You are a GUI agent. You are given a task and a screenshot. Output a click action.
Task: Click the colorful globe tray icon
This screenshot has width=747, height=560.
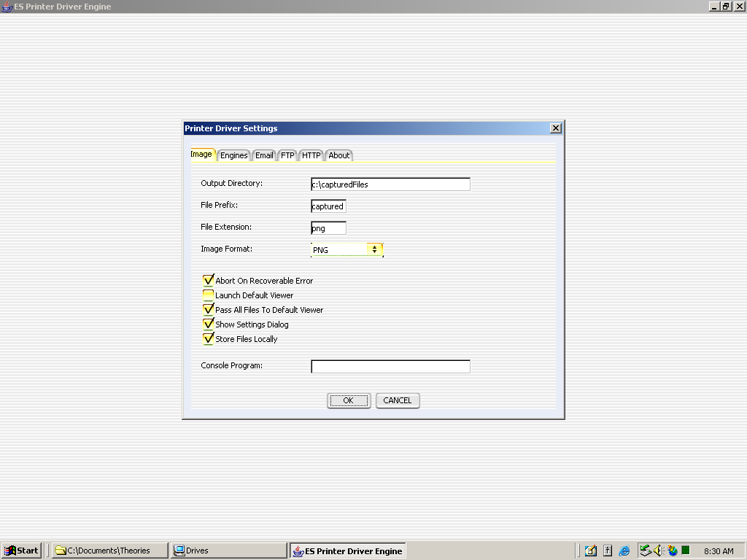pos(672,551)
